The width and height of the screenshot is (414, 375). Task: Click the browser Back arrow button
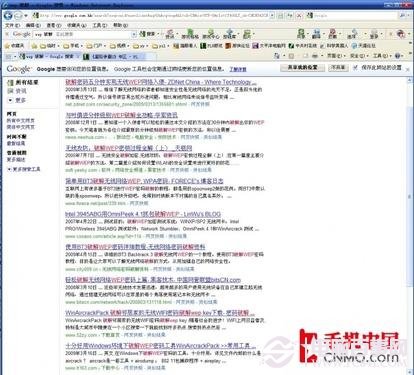pos(8,15)
